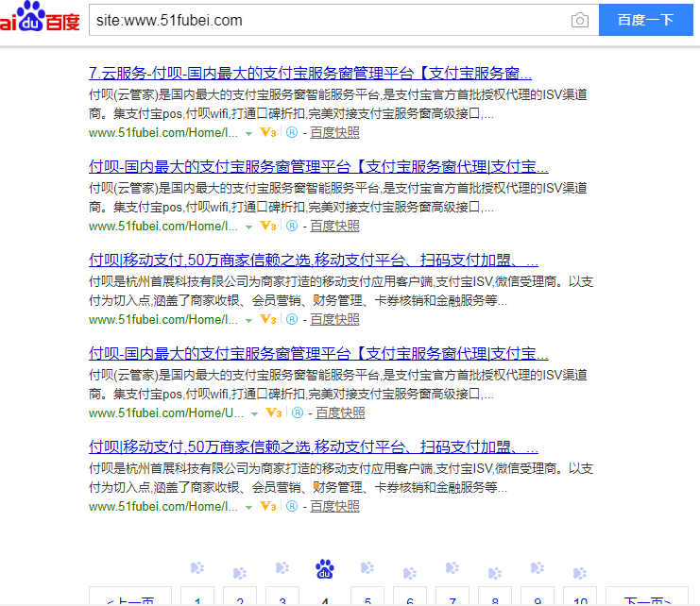Click the faded paw icon above page 6
Image resolution: width=700 pixels, height=606 pixels.
pos(410,573)
